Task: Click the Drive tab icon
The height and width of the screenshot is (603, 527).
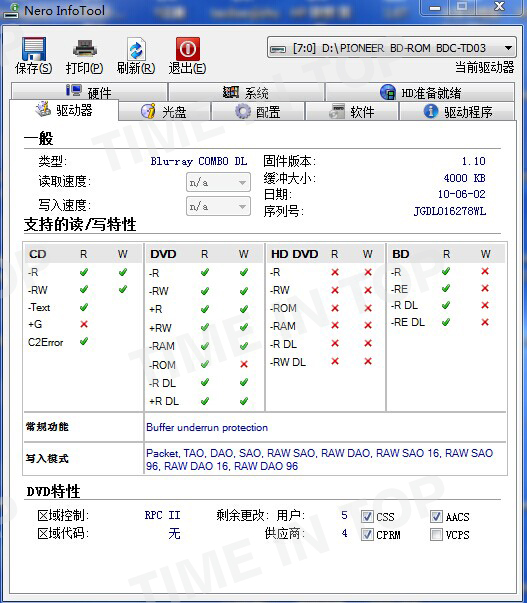Action: click(43, 109)
